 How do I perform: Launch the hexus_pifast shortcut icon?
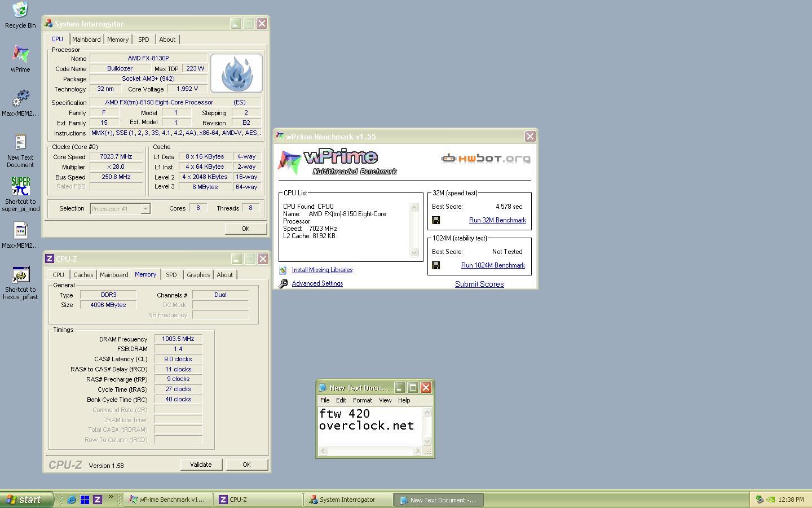(x=20, y=274)
